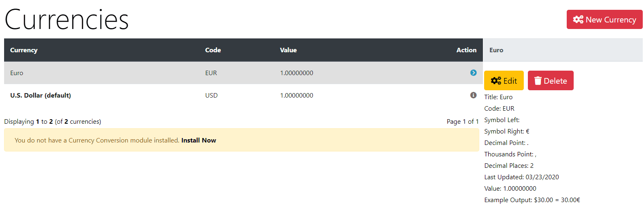This screenshot has height=216, width=644.
Task: Click the gears icon on Edit button
Action: click(496, 81)
